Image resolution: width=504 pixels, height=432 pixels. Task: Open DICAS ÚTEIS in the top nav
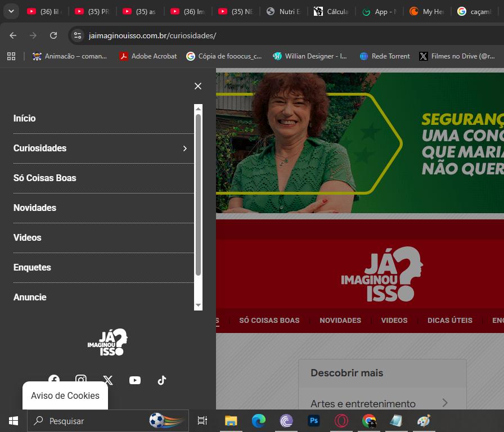point(450,321)
